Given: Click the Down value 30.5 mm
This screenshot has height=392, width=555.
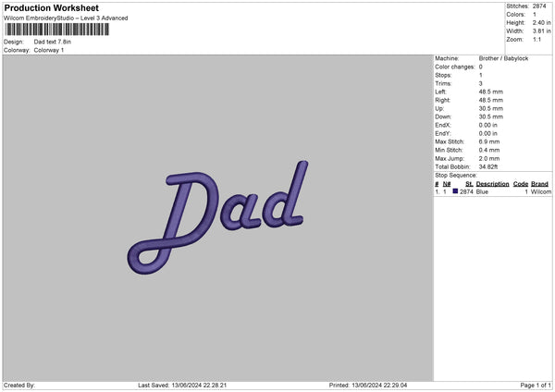Looking at the screenshot, I should click(x=490, y=116).
